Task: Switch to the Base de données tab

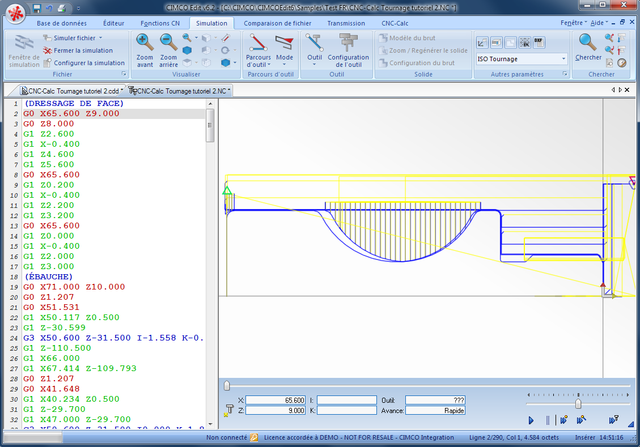Action: [x=61, y=23]
